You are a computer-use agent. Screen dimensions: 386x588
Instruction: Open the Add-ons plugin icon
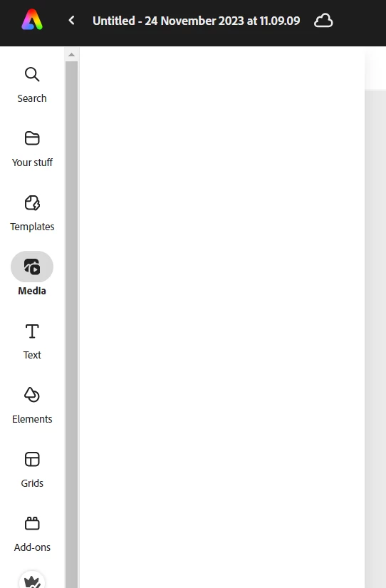pos(32,523)
